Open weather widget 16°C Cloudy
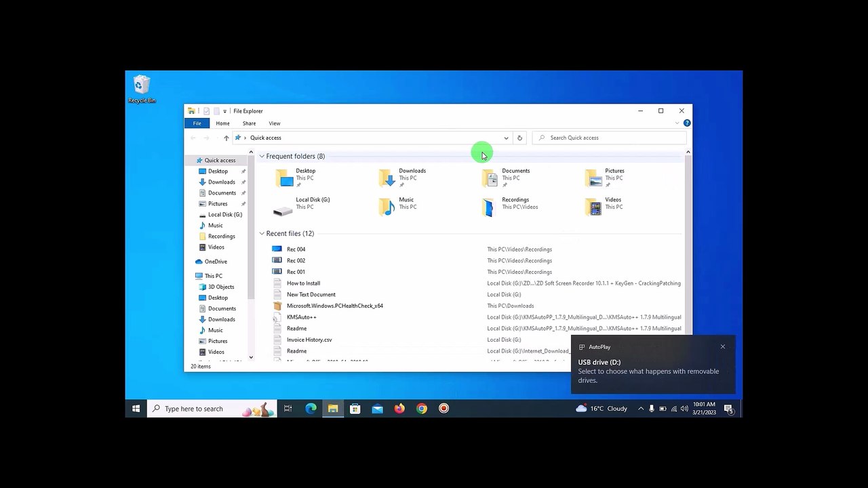 pos(601,409)
